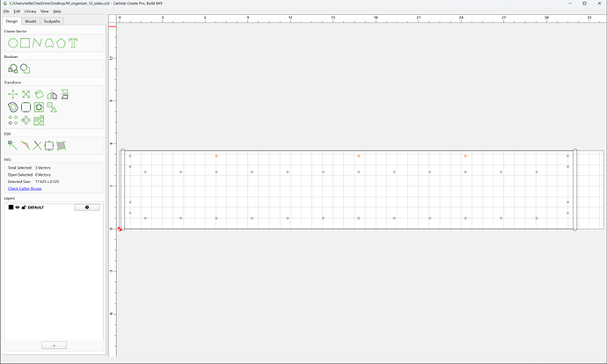The image size is (607, 364).
Task: Click the gray warped-square Edit icon
Action: click(62, 145)
